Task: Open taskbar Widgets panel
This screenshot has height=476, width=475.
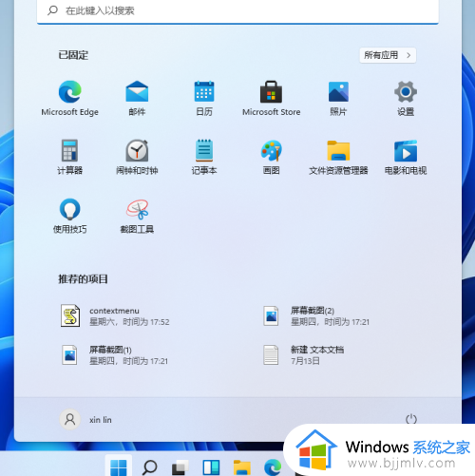Action: 211,466
